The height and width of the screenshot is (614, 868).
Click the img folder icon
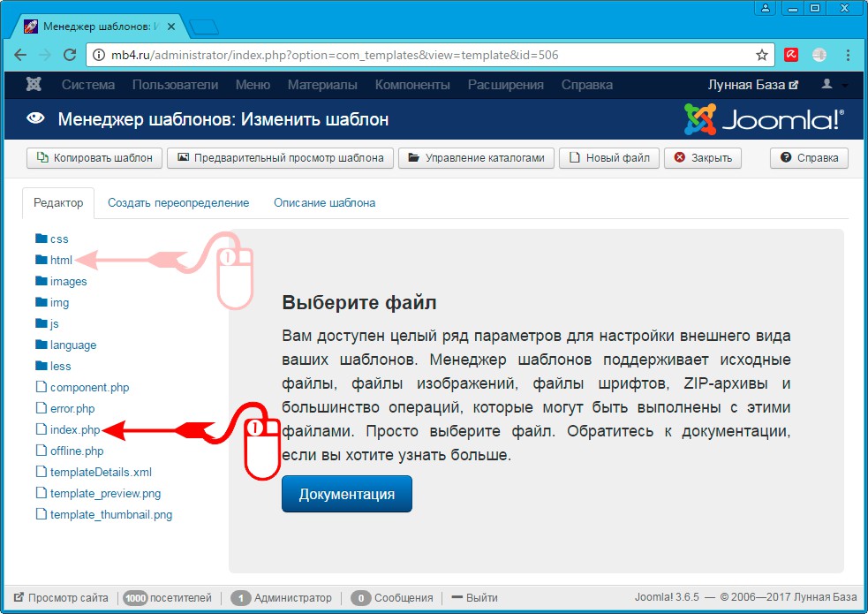(x=41, y=302)
